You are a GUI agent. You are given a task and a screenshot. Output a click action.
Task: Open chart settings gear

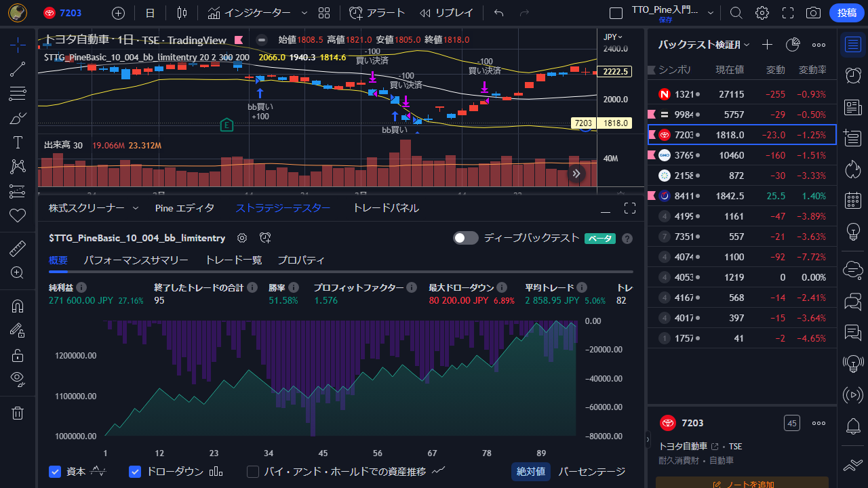point(762,13)
